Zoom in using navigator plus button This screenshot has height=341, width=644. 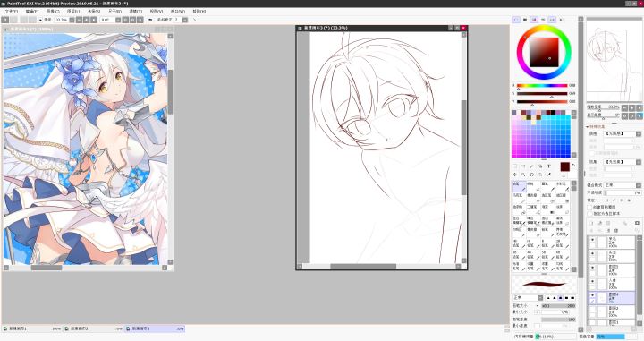coord(632,107)
